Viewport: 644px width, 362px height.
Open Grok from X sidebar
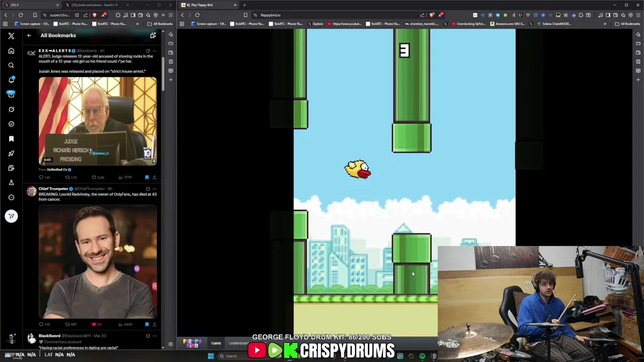click(x=11, y=109)
